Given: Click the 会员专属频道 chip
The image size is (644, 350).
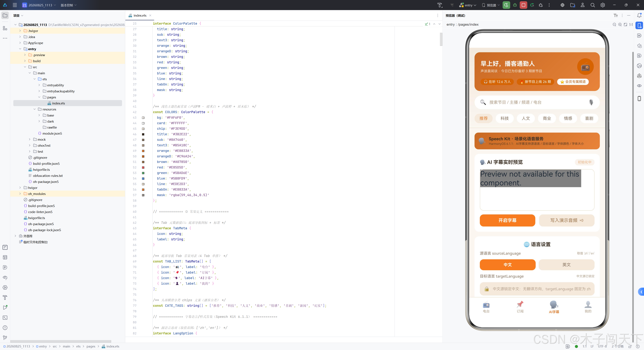Looking at the screenshot, I should 573,82.
